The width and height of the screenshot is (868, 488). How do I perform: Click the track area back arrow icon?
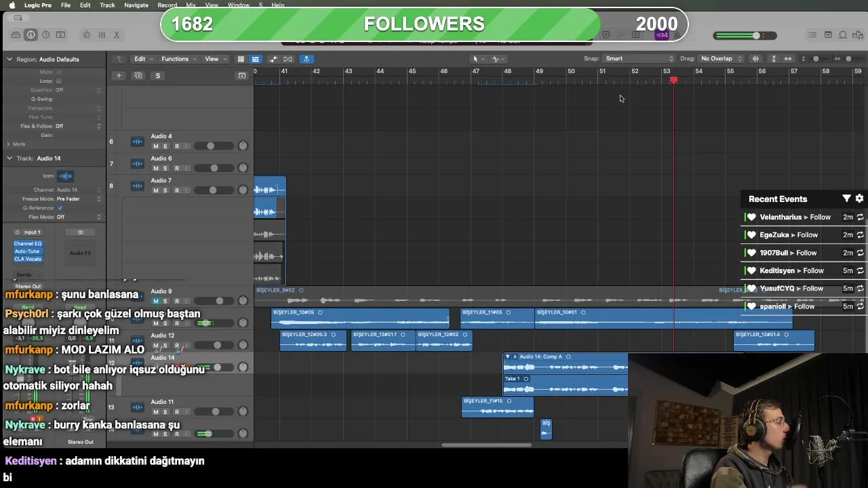point(119,59)
